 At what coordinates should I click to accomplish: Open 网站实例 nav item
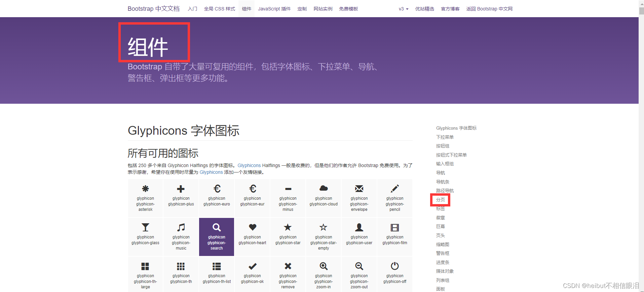pos(323,9)
